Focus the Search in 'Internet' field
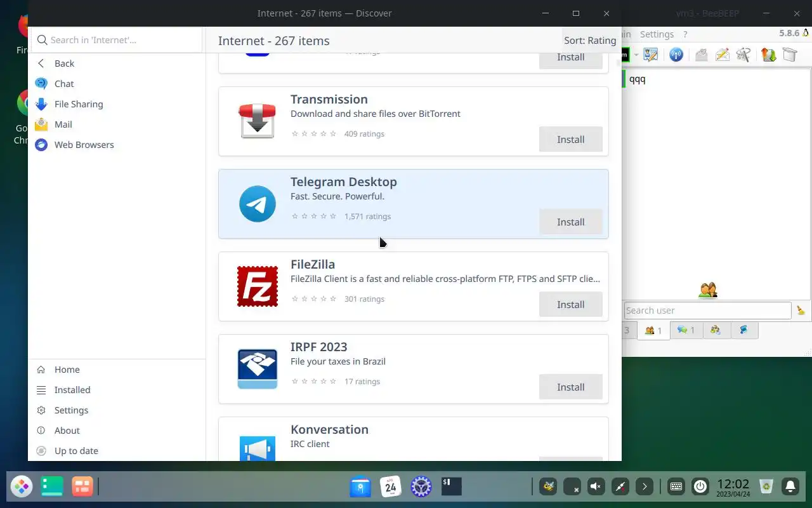The width and height of the screenshot is (812, 508). [117, 40]
